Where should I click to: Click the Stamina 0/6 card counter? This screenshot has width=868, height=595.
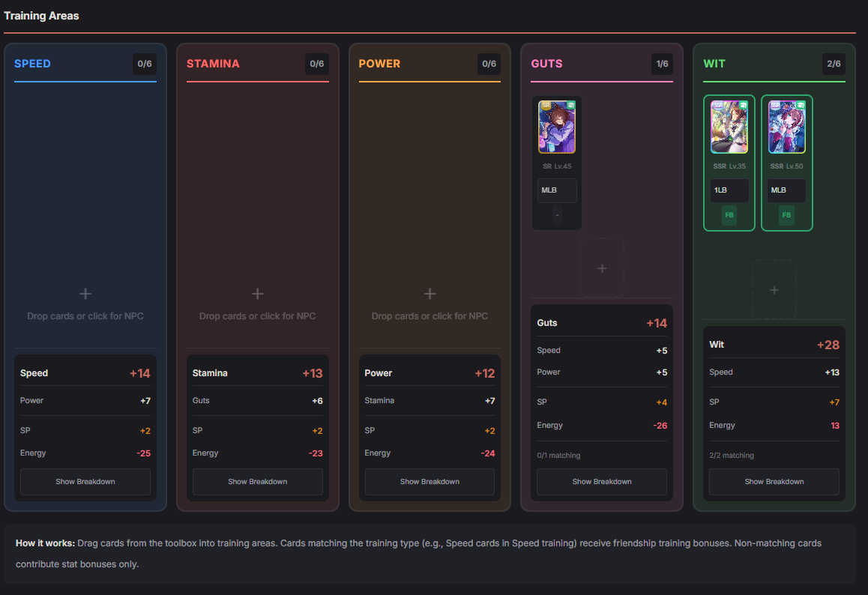pyautogui.click(x=316, y=64)
